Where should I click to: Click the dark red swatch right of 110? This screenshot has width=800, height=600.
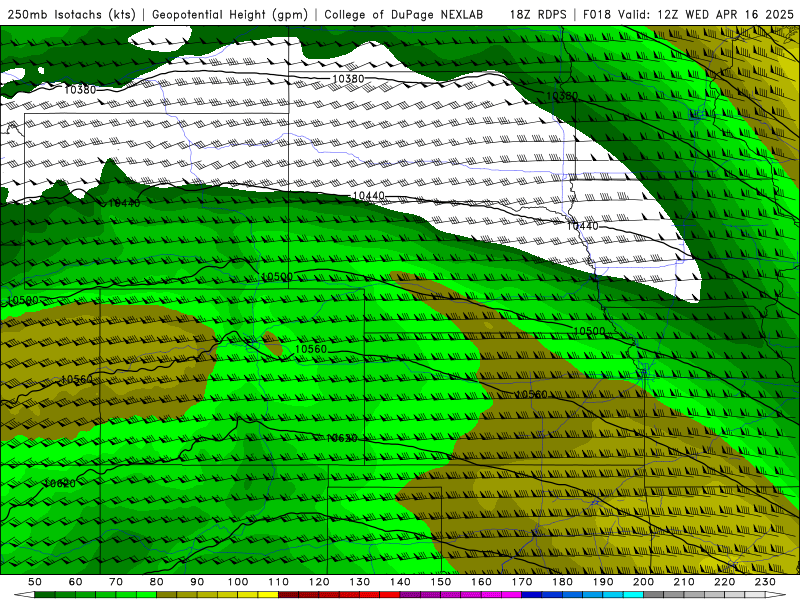pyautogui.click(x=288, y=594)
